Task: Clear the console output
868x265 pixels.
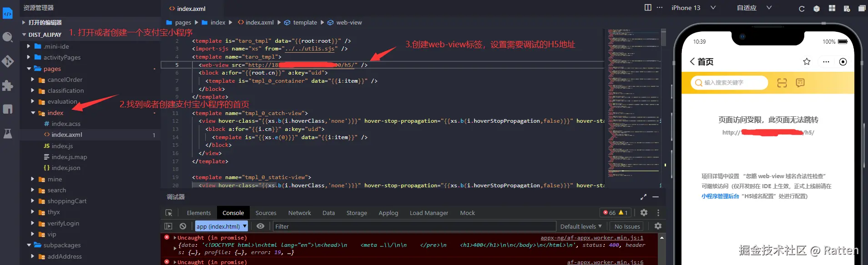Action: [x=183, y=226]
